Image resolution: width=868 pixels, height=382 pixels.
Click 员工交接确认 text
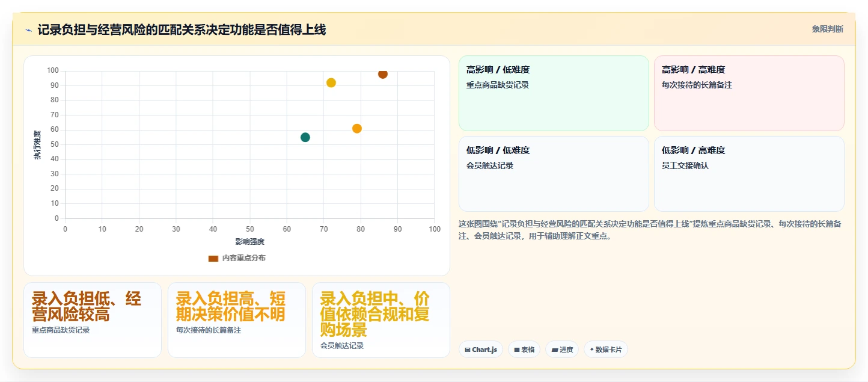pyautogui.click(x=685, y=166)
